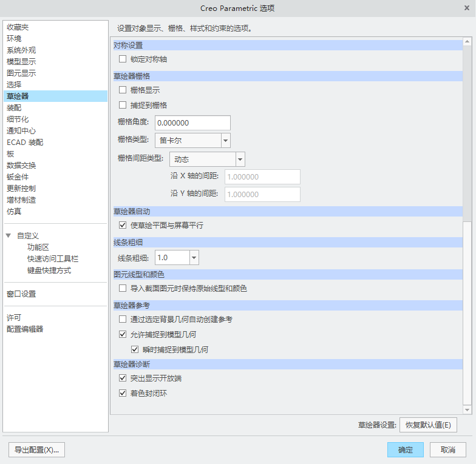Select 细节化 category
Screen dimensions: 476x464
coord(56,119)
